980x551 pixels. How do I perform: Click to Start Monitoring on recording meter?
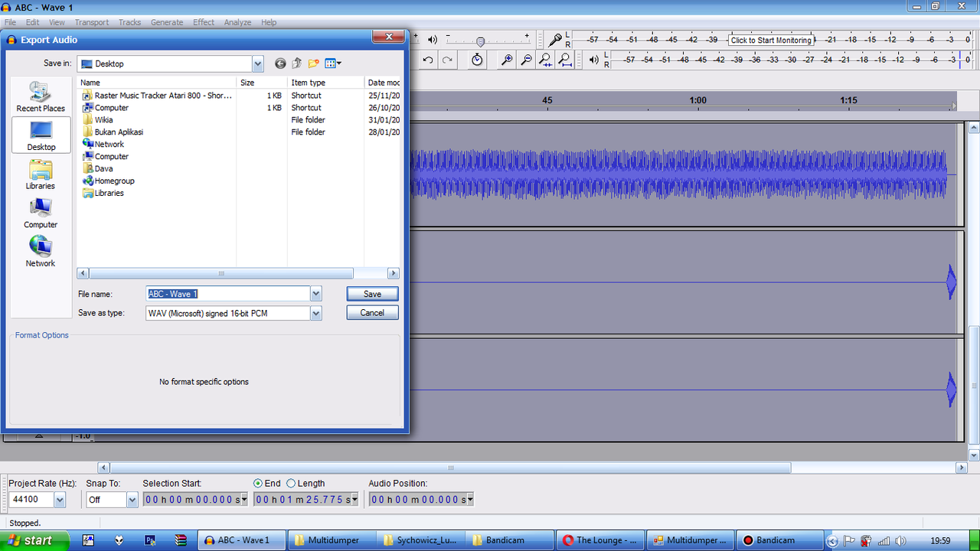771,40
